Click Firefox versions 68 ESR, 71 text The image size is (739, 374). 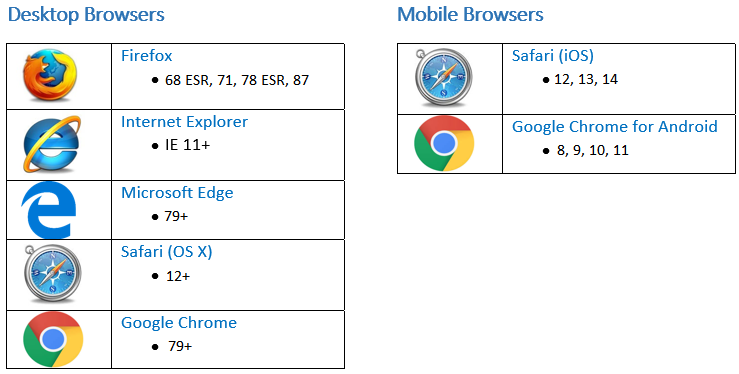pos(237,80)
